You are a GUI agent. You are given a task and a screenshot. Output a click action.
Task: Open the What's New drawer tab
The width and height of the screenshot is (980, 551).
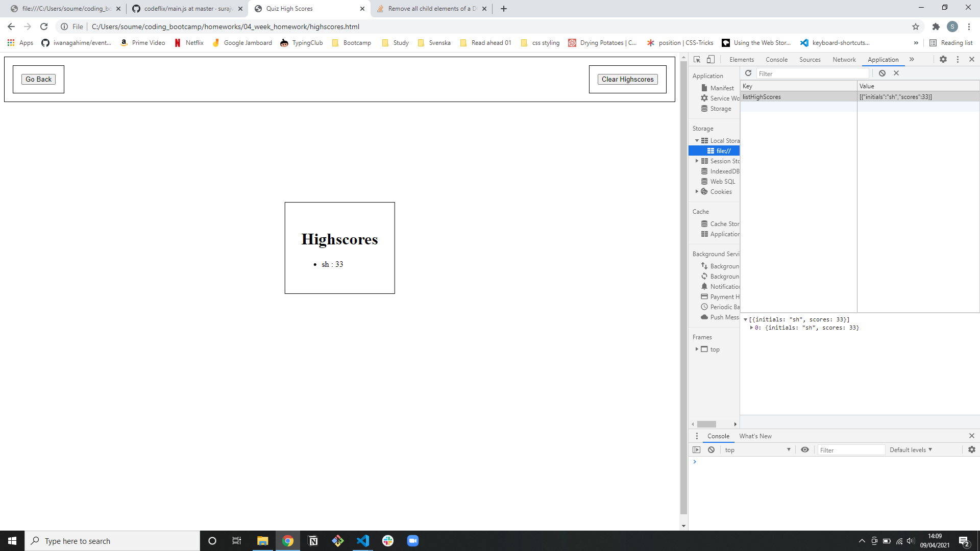[x=755, y=436]
